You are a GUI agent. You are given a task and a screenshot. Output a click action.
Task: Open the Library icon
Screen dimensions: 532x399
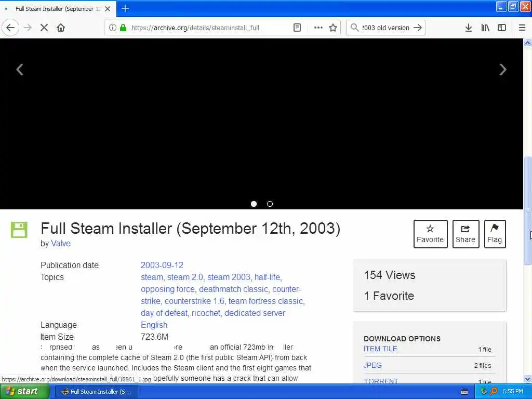pos(485,28)
